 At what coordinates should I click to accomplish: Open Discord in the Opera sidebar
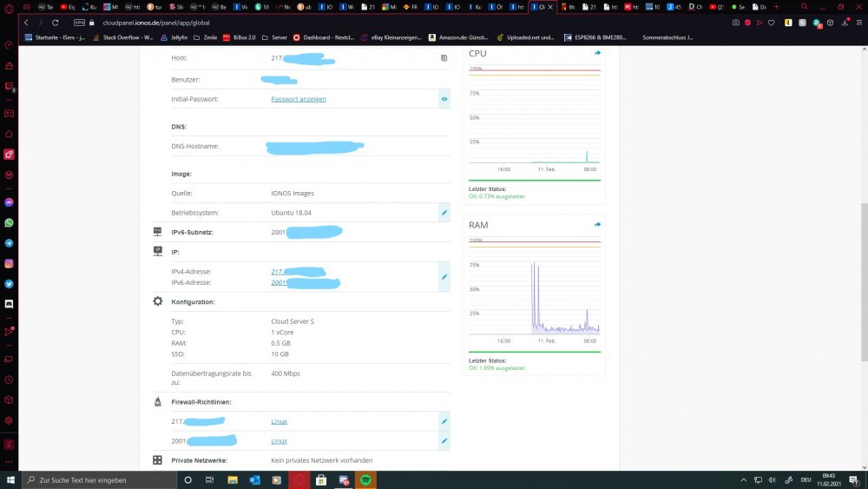[x=9, y=304]
